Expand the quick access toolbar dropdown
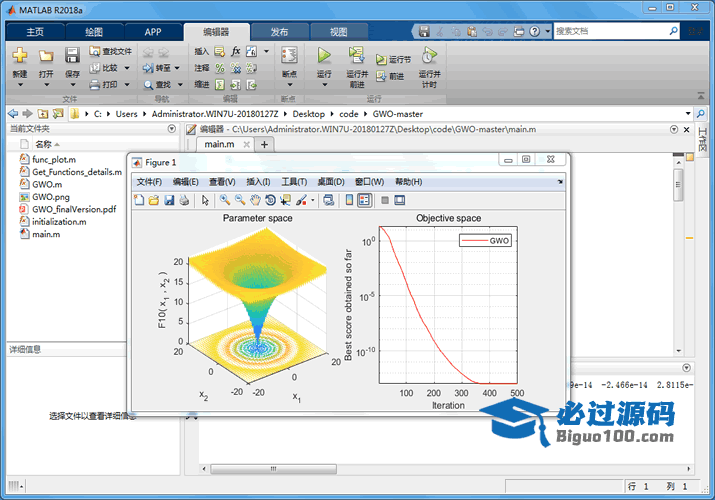Viewport: 715px width, 500px height. [548, 31]
